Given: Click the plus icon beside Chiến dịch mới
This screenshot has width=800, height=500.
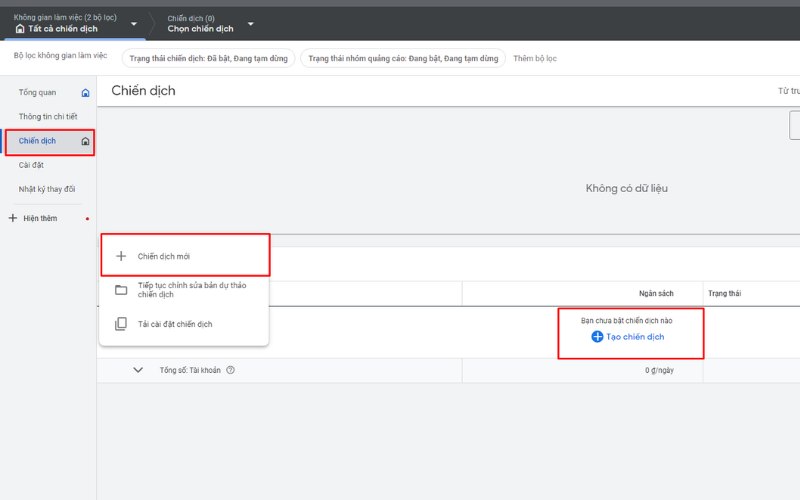Looking at the screenshot, I should point(121,256).
